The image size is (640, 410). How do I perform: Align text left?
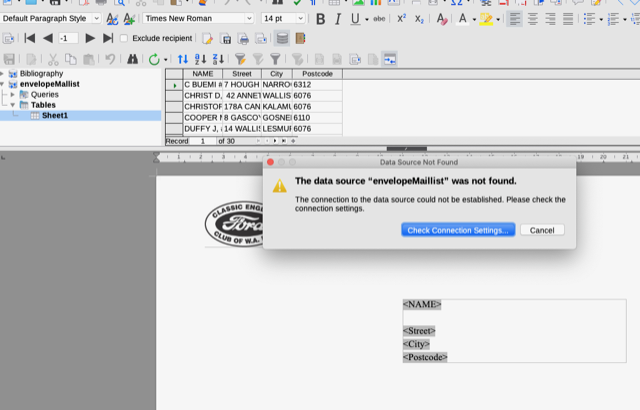coord(515,19)
